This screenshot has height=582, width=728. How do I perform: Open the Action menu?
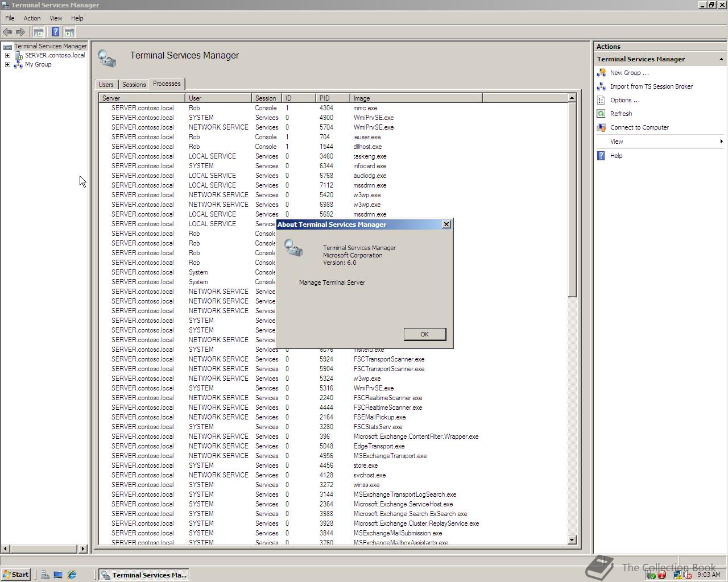(32, 18)
